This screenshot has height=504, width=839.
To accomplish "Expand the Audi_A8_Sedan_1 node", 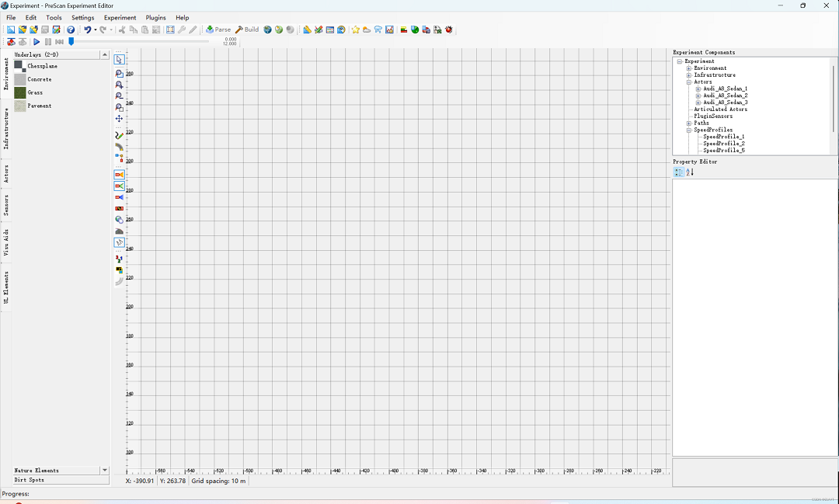I will click(698, 89).
